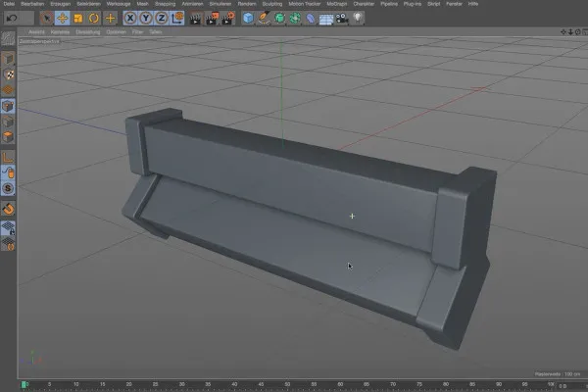Open the Snapping menu
The width and height of the screenshot is (588, 392).
pyautogui.click(x=165, y=4)
